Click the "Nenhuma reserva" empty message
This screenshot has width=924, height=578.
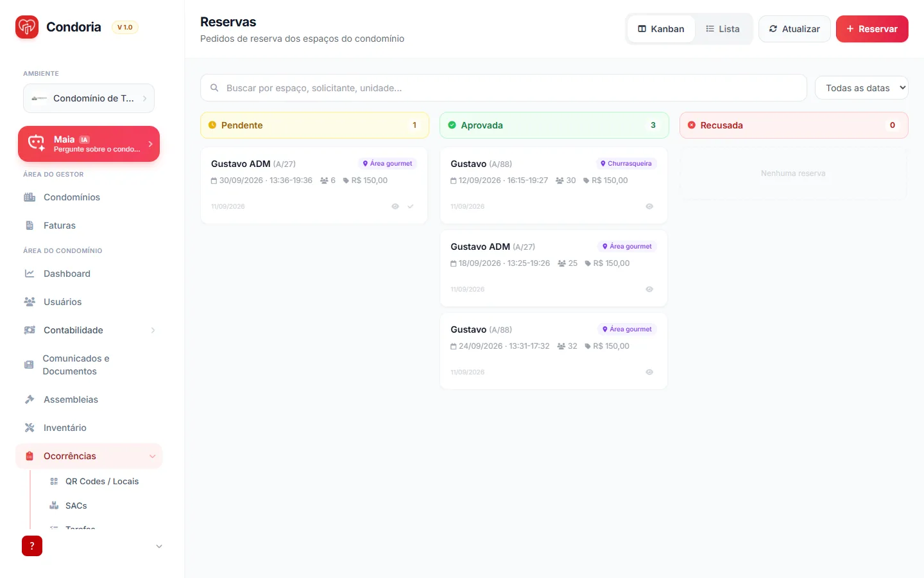tap(793, 173)
